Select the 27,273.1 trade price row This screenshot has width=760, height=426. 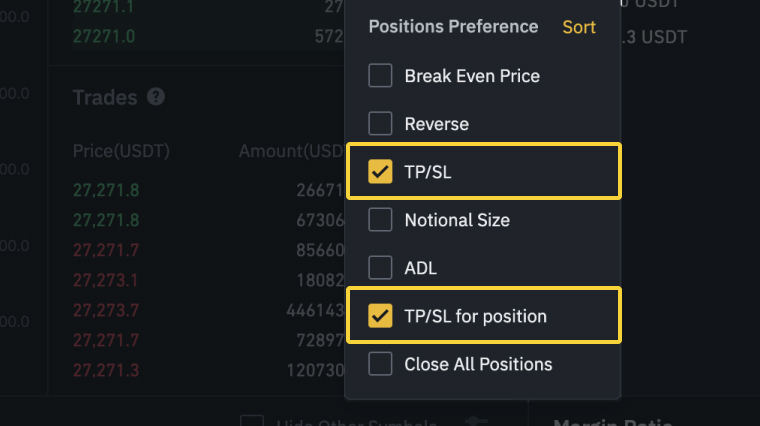coord(106,281)
